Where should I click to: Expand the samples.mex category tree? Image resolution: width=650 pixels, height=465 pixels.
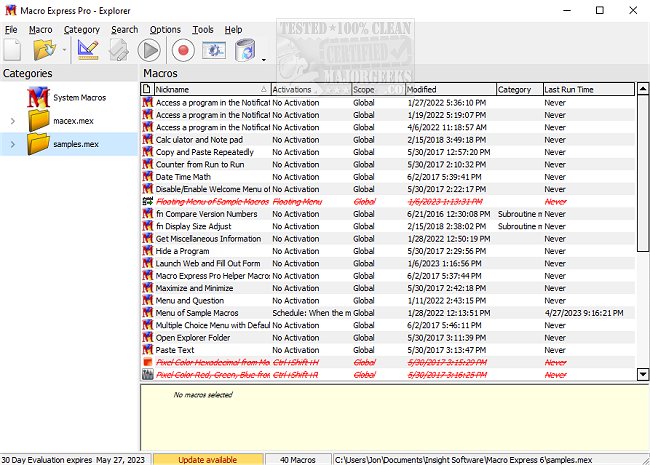tap(13, 144)
